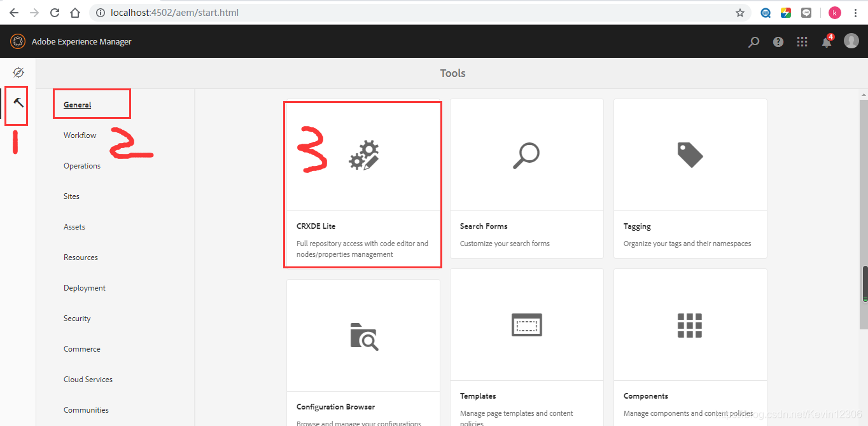
Task: Open the AEM search magnifier
Action: coord(753,42)
